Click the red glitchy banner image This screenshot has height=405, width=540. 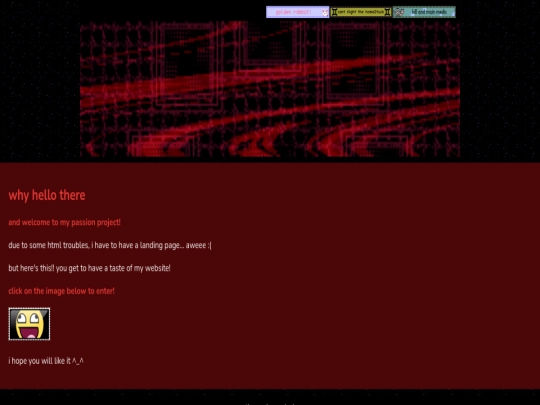point(270,89)
